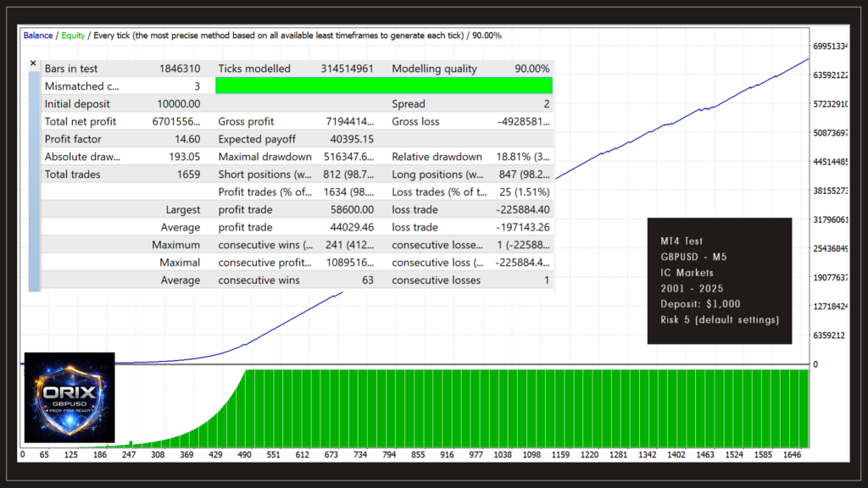Select the initial deposit value 10000.00
The image size is (868, 488).
[x=179, y=104]
